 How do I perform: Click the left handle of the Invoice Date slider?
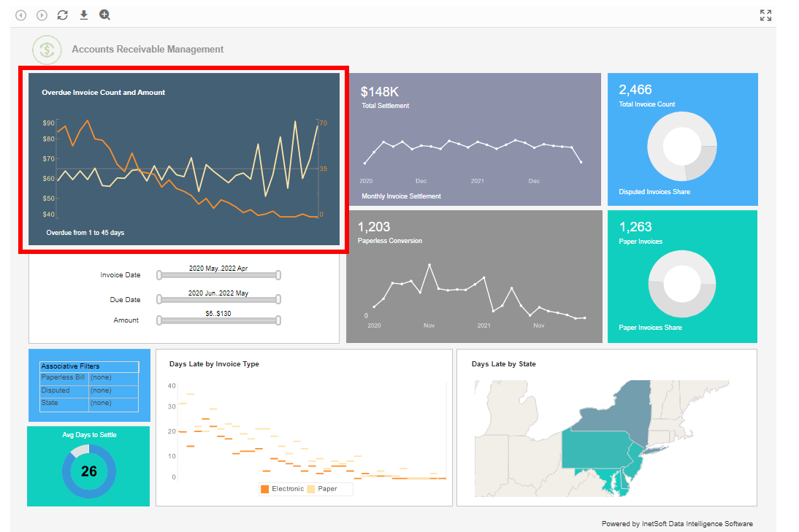[158, 275]
